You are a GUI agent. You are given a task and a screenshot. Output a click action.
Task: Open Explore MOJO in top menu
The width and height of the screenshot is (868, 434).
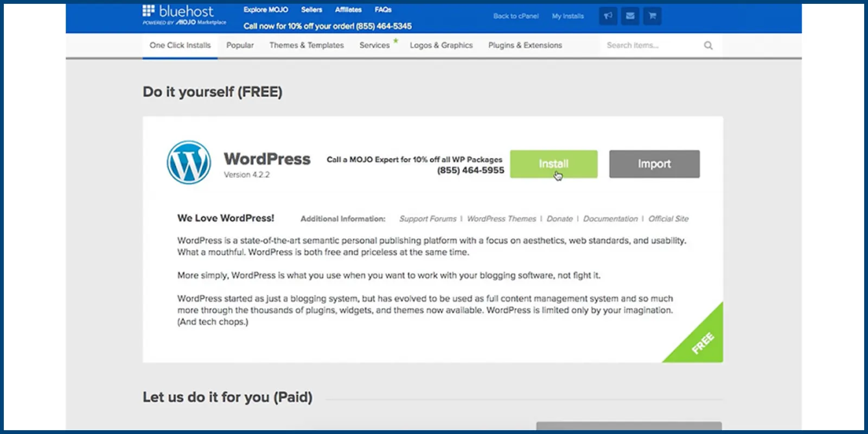coord(265,10)
